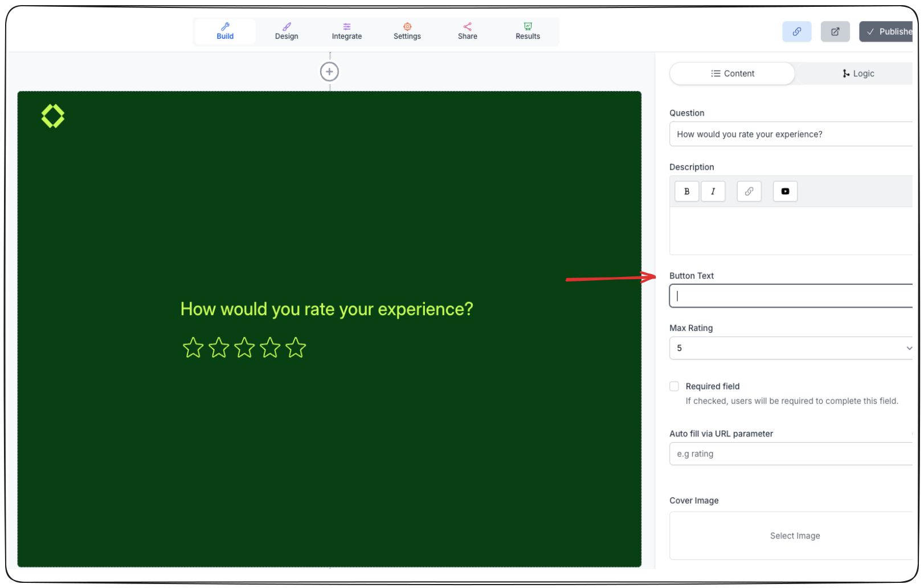Enable the Required field checkbox

click(x=674, y=386)
